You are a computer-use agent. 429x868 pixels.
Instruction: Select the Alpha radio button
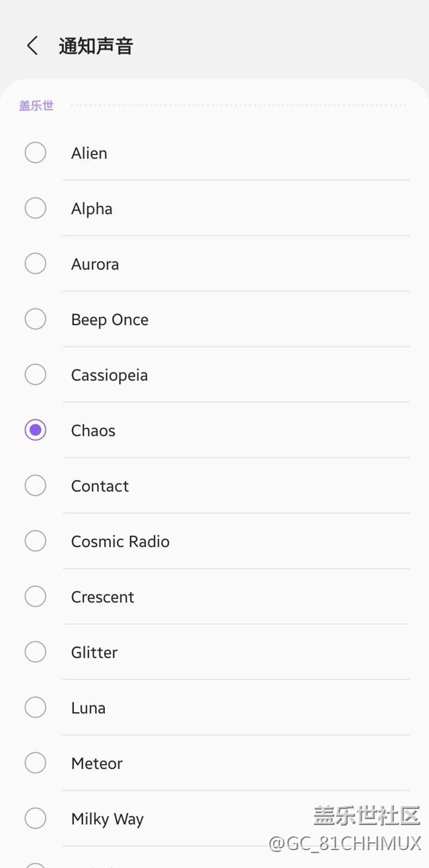click(x=35, y=208)
